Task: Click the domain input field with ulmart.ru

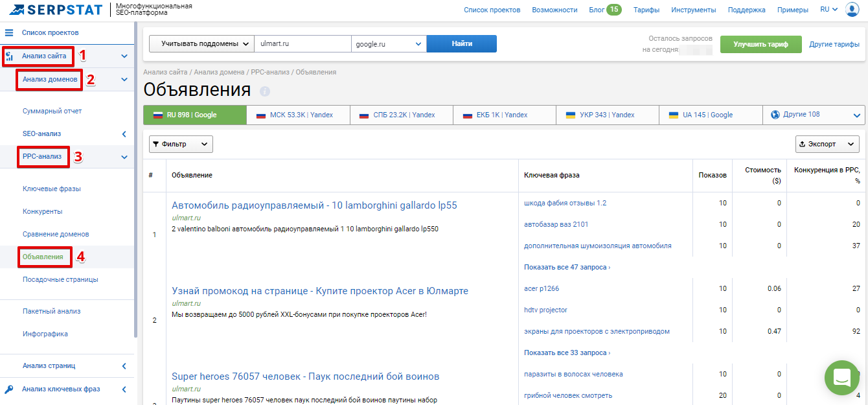Action: tap(303, 43)
